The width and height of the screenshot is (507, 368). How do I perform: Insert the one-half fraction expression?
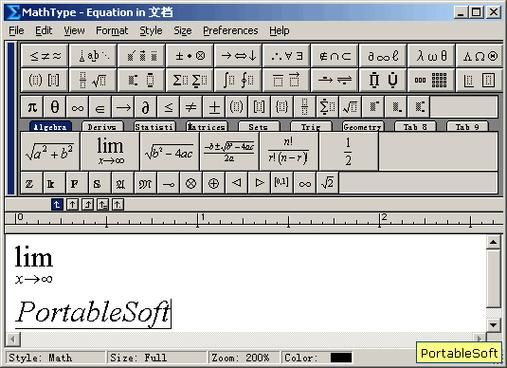pos(348,151)
